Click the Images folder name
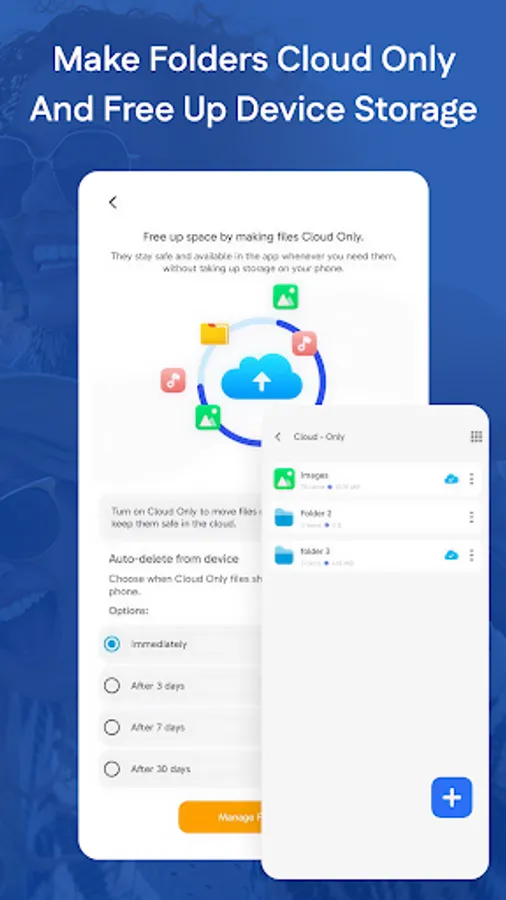Screen dimensions: 506x900 click(x=314, y=475)
